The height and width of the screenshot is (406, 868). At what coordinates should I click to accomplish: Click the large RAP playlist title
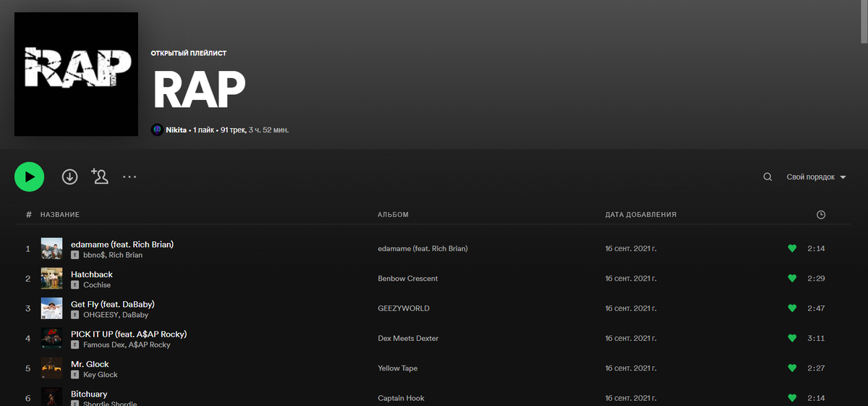point(199,90)
